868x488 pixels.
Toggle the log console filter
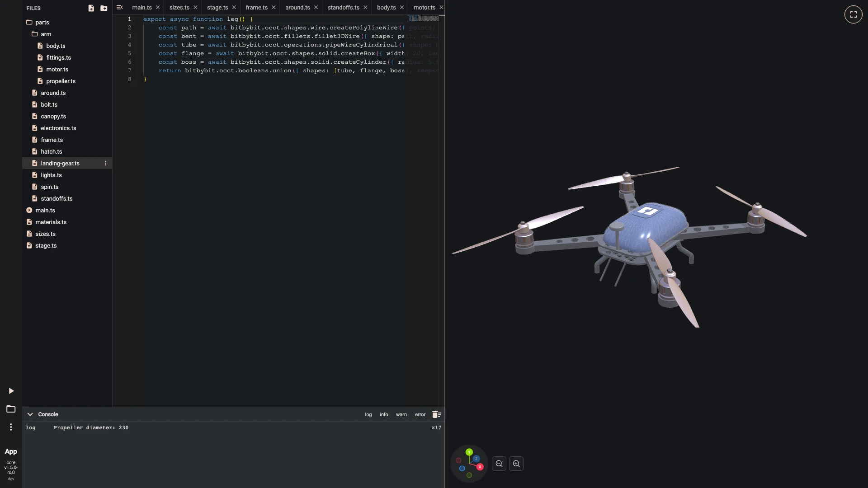coord(368,414)
